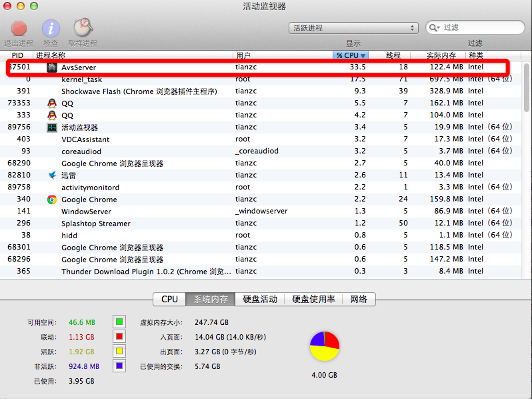Select the activitymonitord process row
Viewport: 532px width, 399px height.
click(261, 187)
